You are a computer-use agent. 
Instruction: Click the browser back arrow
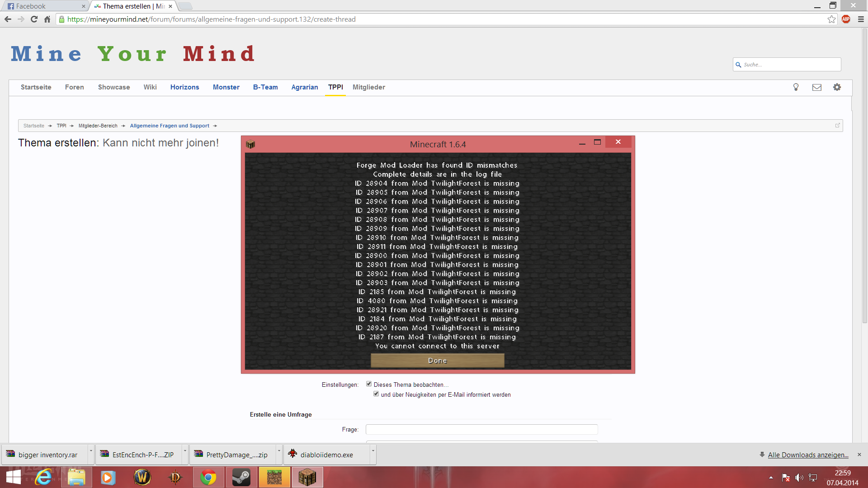point(8,19)
